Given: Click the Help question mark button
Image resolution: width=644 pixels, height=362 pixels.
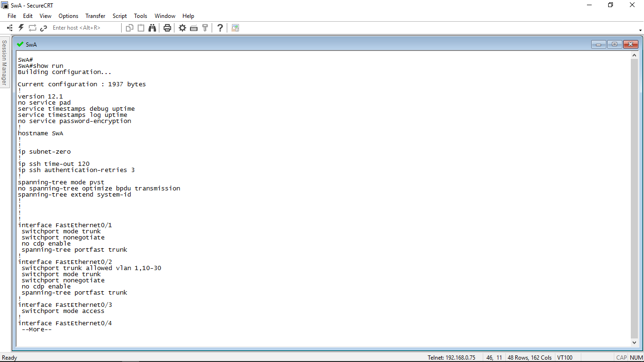Looking at the screenshot, I should (x=220, y=28).
